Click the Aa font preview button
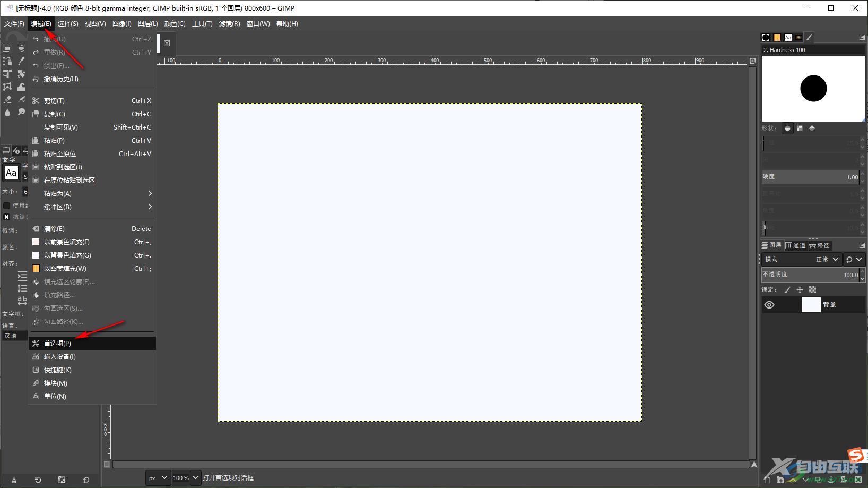868x488 pixels. click(11, 173)
